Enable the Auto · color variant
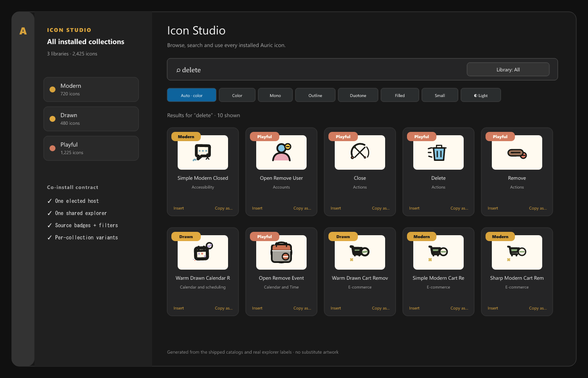The height and width of the screenshot is (378, 588). (x=192, y=95)
